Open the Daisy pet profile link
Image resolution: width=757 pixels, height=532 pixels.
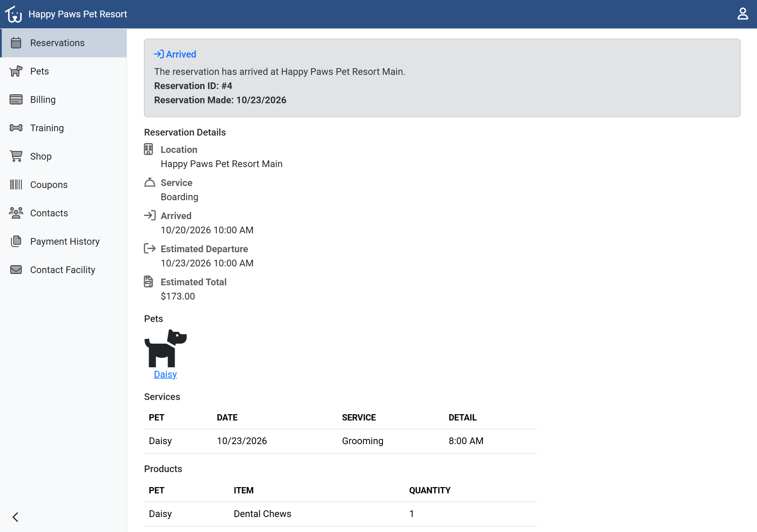[x=165, y=374]
